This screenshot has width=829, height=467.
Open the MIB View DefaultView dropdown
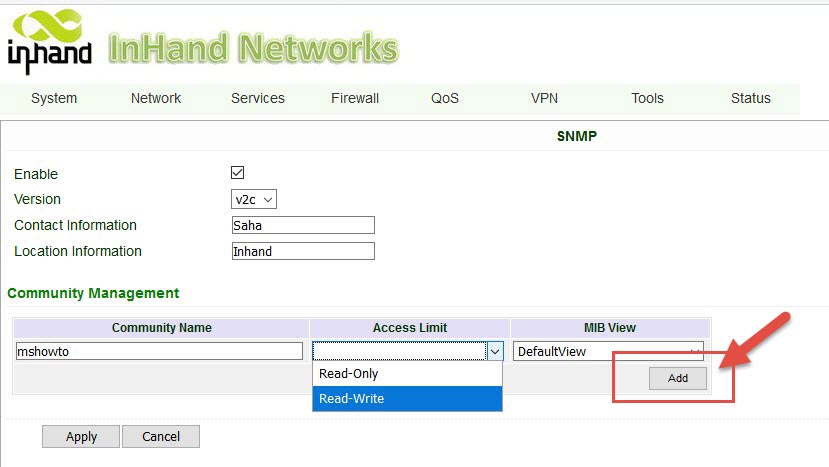click(608, 351)
